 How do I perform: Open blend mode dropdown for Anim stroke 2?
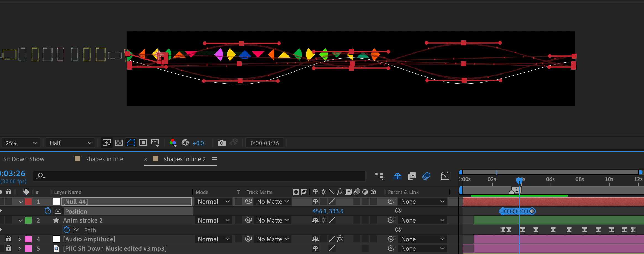pyautogui.click(x=213, y=220)
